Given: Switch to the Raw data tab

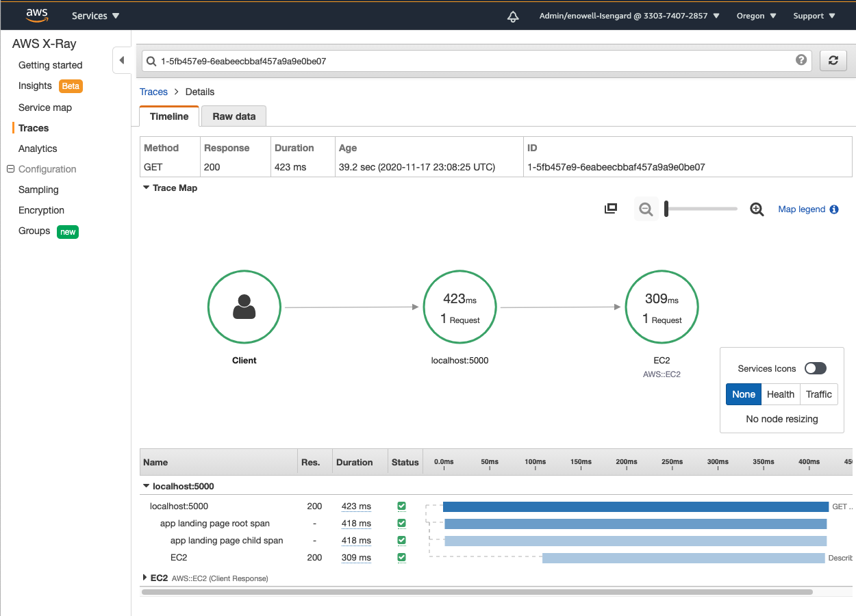Looking at the screenshot, I should [x=234, y=116].
